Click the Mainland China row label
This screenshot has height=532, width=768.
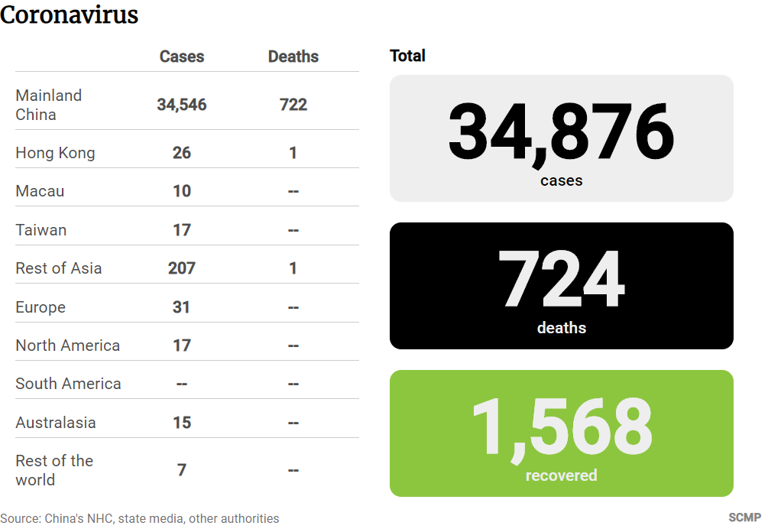(x=48, y=105)
